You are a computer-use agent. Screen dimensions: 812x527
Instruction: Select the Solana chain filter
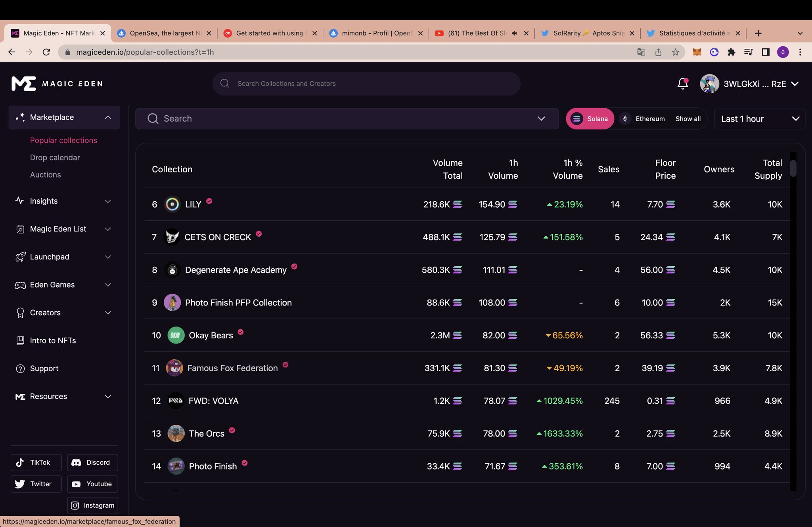(590, 118)
